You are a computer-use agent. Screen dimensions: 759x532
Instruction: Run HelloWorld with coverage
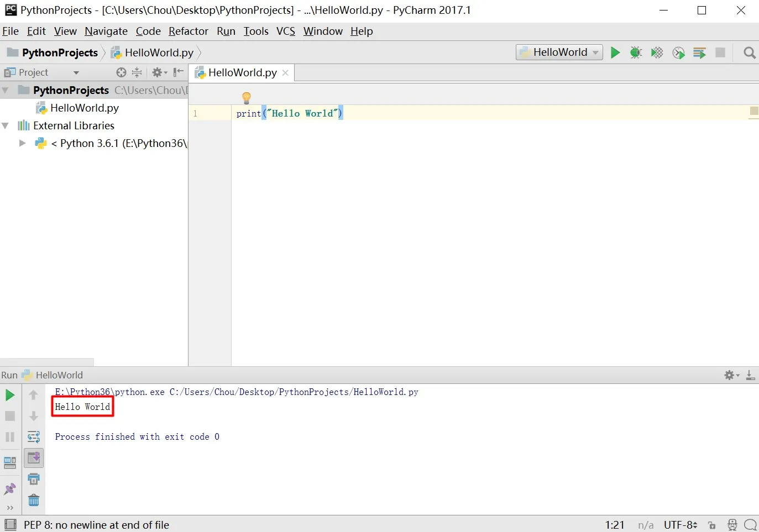tap(657, 52)
